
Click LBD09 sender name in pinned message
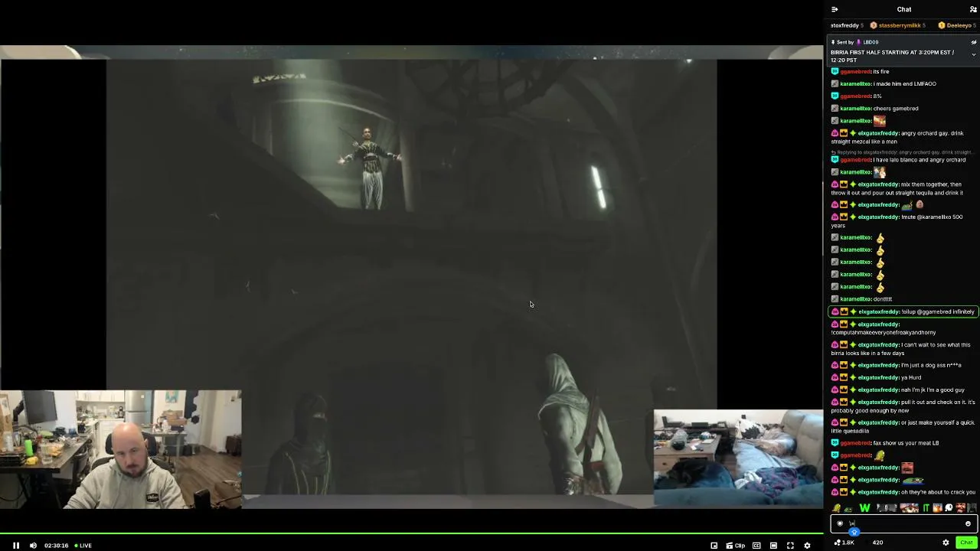(871, 42)
